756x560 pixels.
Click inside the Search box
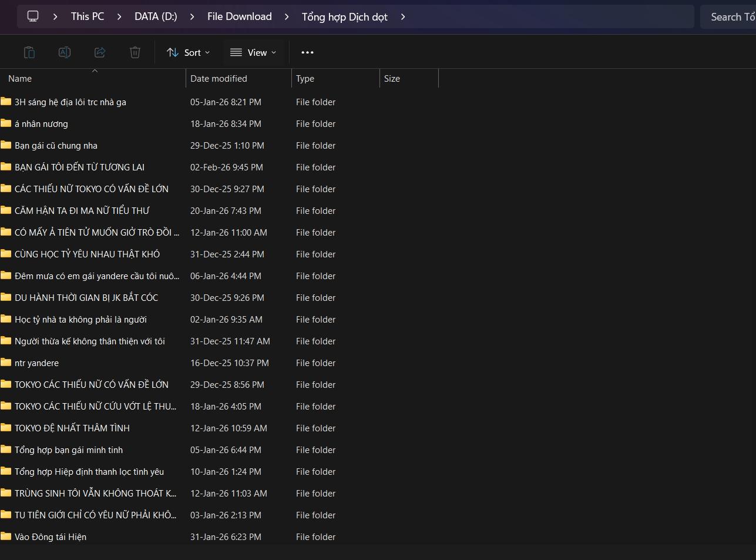pyautogui.click(x=731, y=17)
